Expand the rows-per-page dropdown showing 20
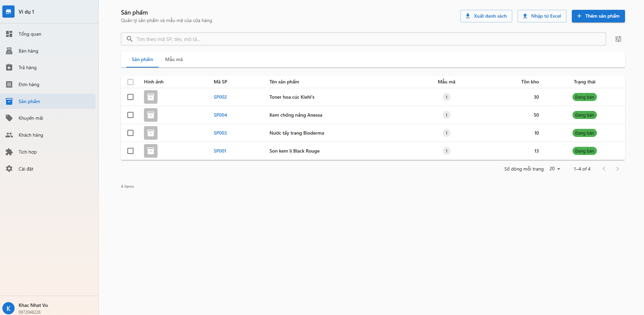This screenshot has height=315, width=644. tap(555, 169)
